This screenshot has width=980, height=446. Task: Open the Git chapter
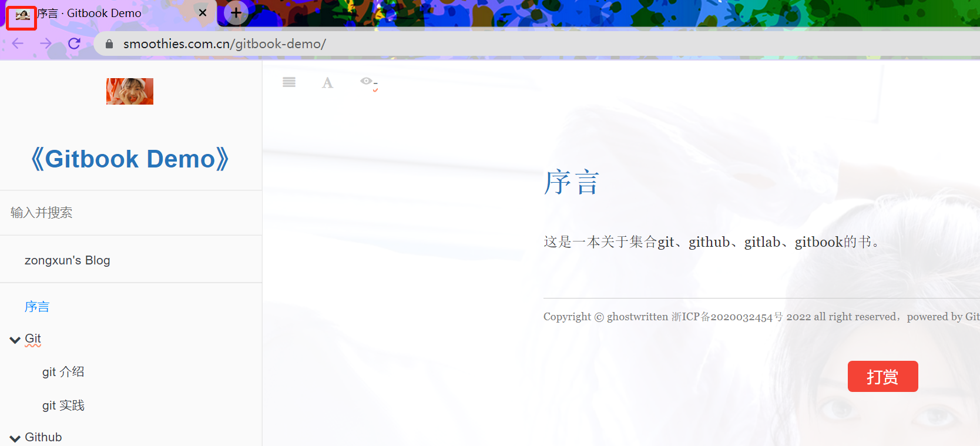pyautogui.click(x=33, y=338)
